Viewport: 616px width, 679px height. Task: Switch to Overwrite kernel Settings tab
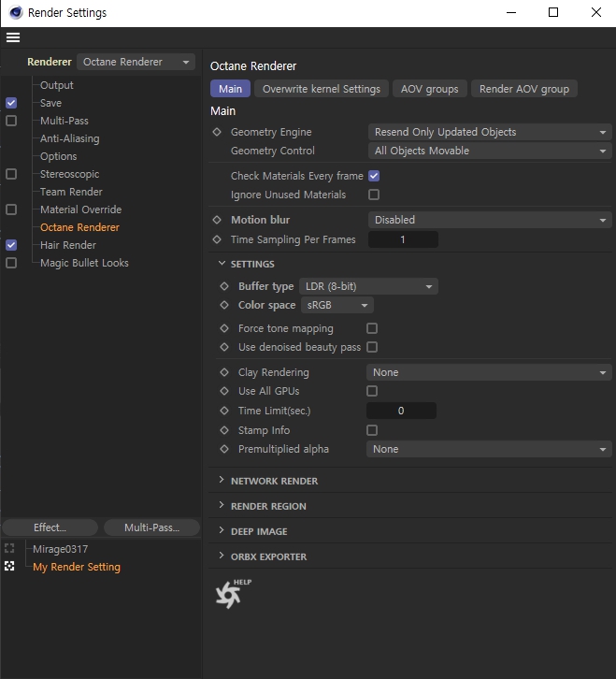322,89
